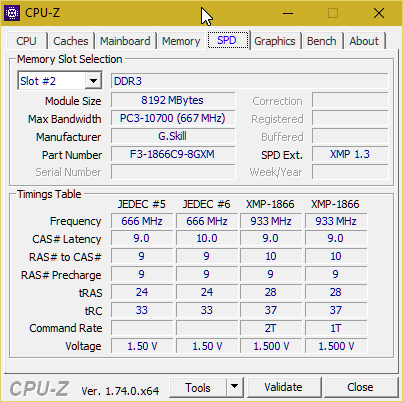Select the SPD tab
This screenshot has width=403, height=402.
pos(227,40)
